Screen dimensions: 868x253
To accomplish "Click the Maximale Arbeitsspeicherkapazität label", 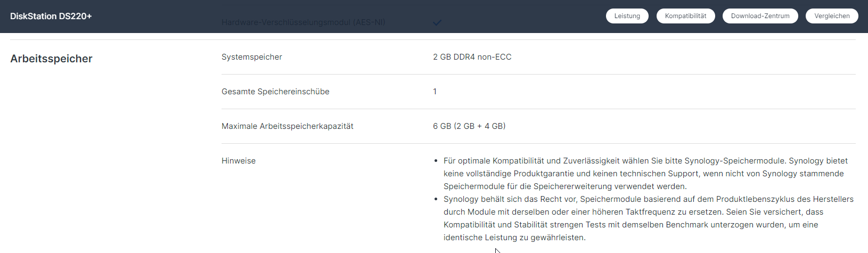I will click(x=288, y=126).
